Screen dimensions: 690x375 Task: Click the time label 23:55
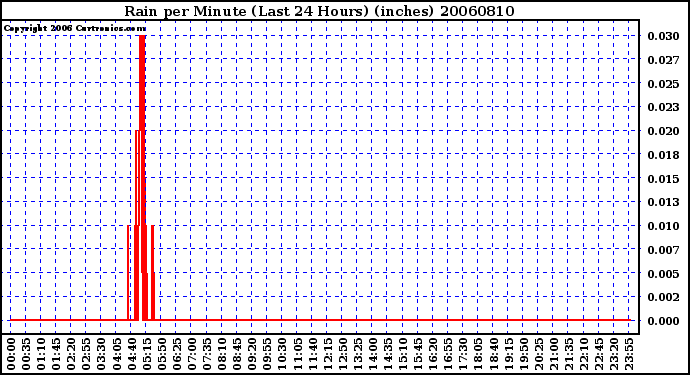[x=628, y=354]
